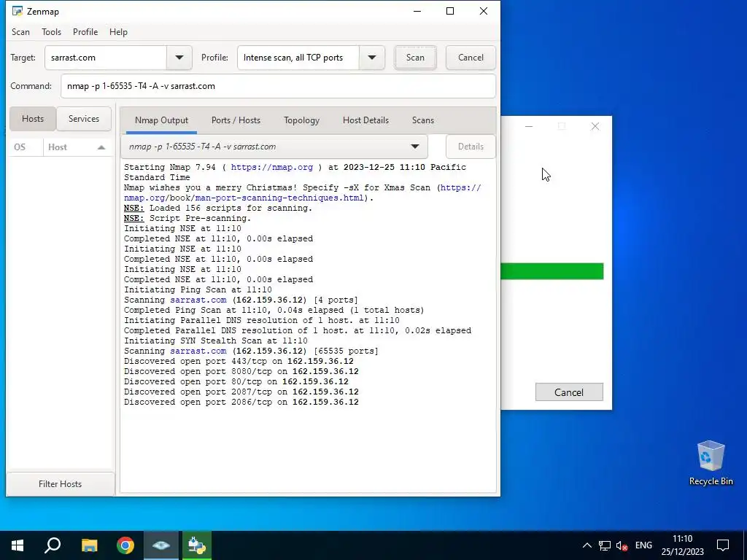747x560 pixels.
Task: Open the https://nmap.org link in output
Action: coord(272,167)
